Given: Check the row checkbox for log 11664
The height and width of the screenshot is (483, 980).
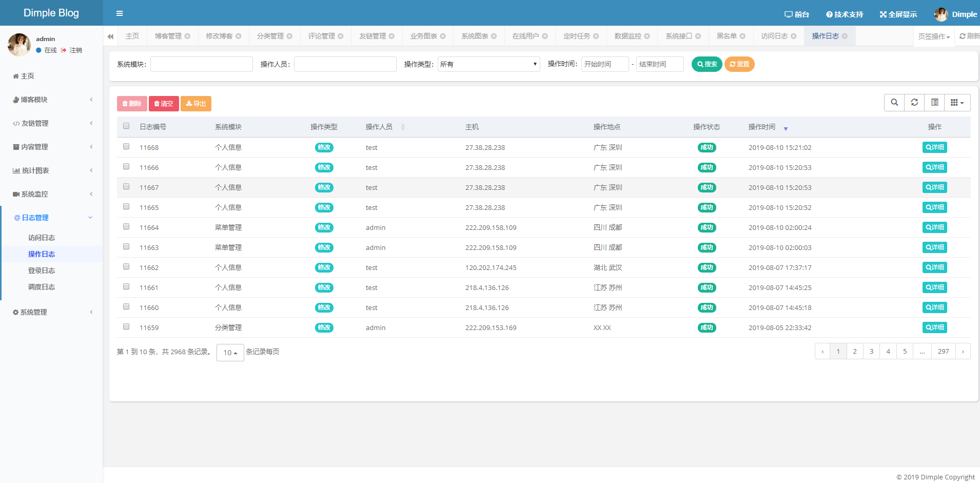Looking at the screenshot, I should 126,226.
